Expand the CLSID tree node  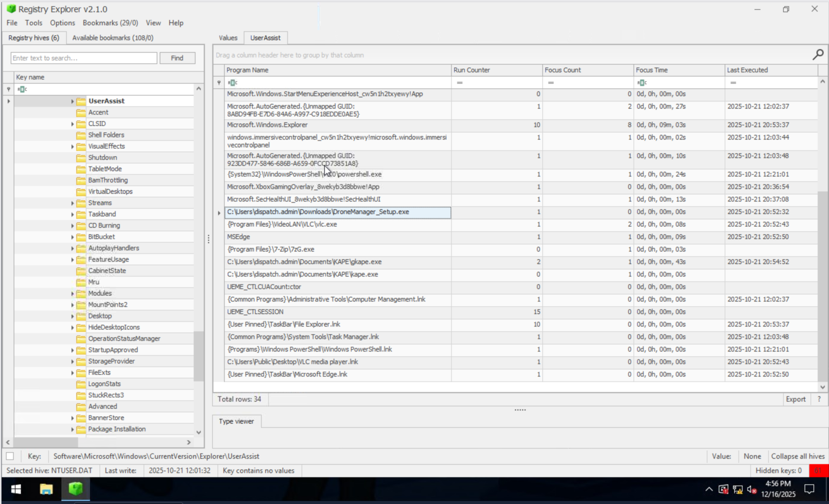[72, 124]
